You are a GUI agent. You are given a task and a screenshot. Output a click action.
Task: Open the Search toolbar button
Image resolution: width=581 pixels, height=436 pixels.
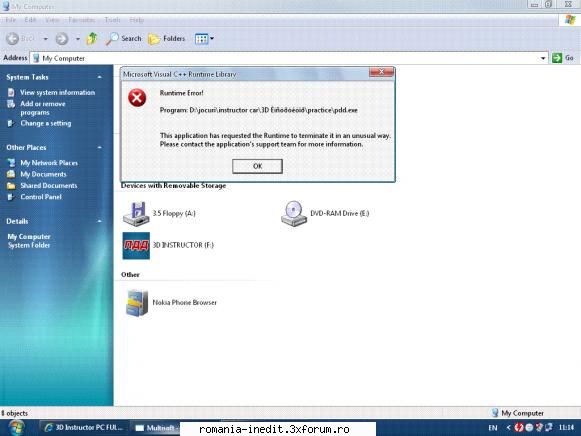[123, 39]
